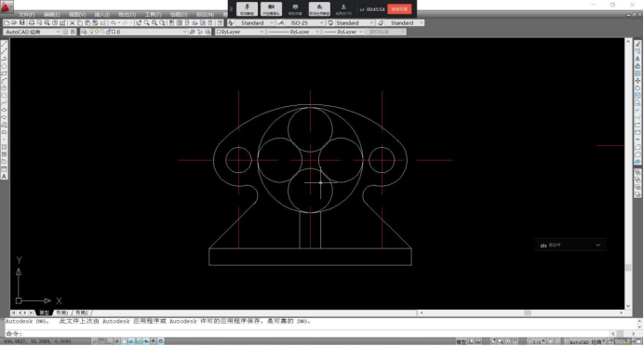
Task: Click the Open file icon
Action: tap(14, 23)
